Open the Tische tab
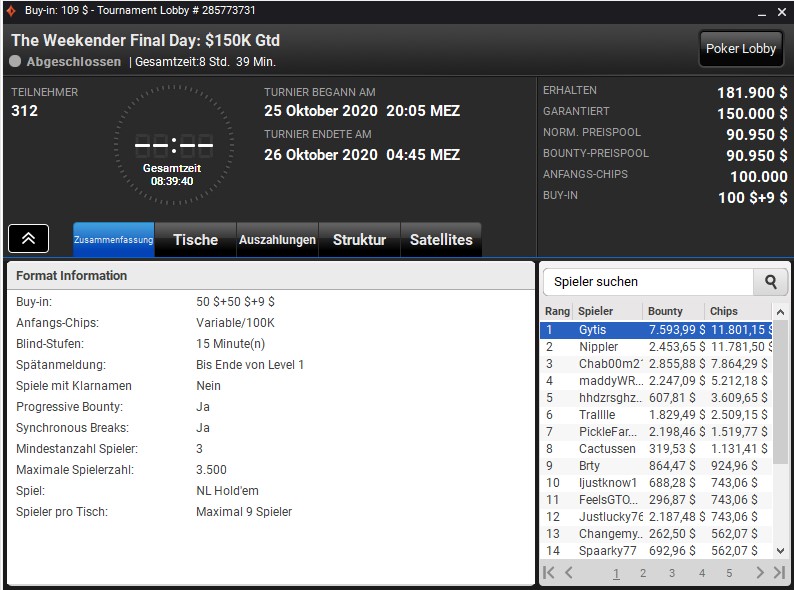Image resolution: width=794 pixels, height=590 pixels. [195, 240]
